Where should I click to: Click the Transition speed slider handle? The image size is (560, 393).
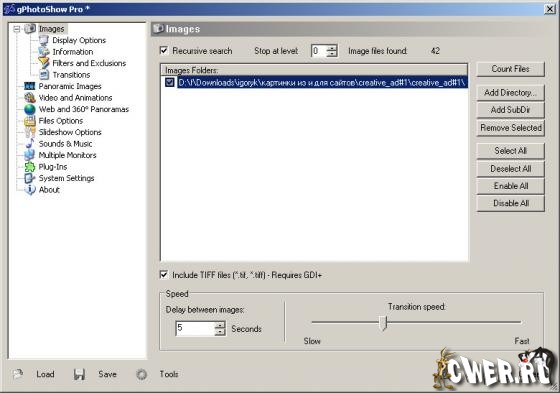383,323
